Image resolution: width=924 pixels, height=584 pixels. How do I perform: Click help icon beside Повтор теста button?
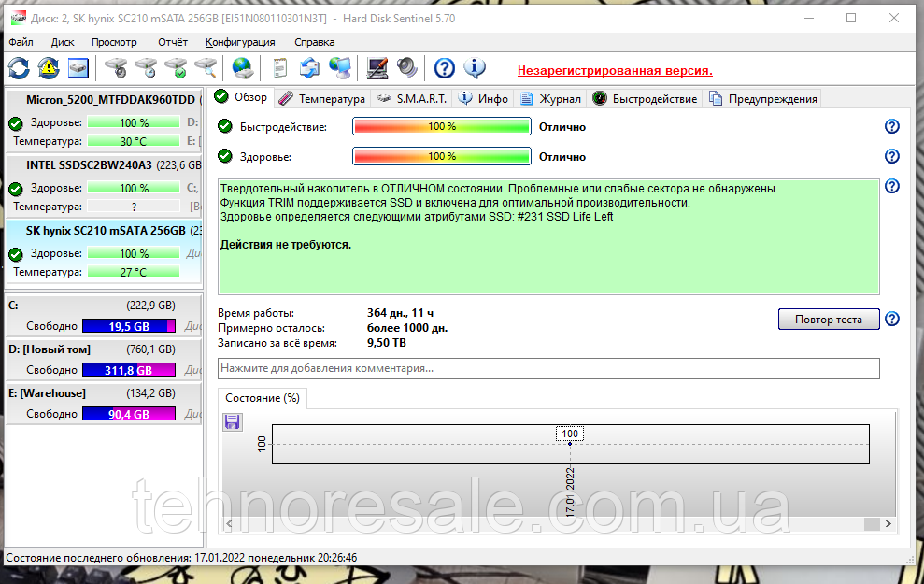[x=891, y=320]
